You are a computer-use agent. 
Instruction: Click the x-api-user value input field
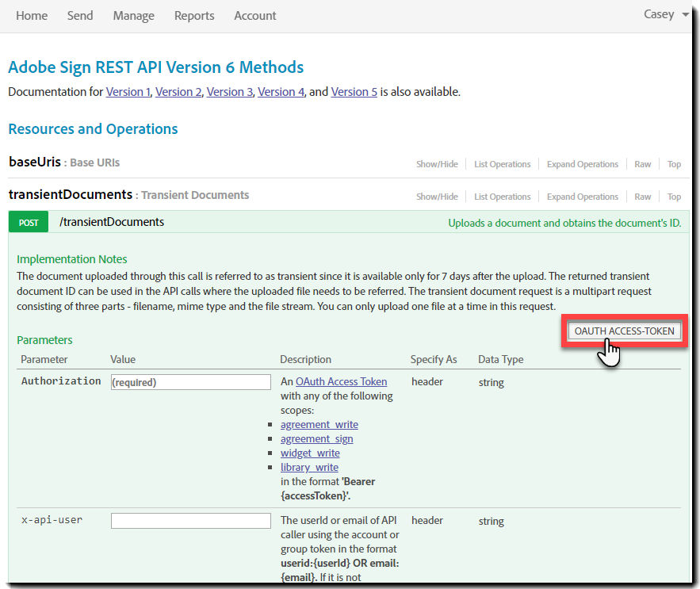click(x=191, y=521)
